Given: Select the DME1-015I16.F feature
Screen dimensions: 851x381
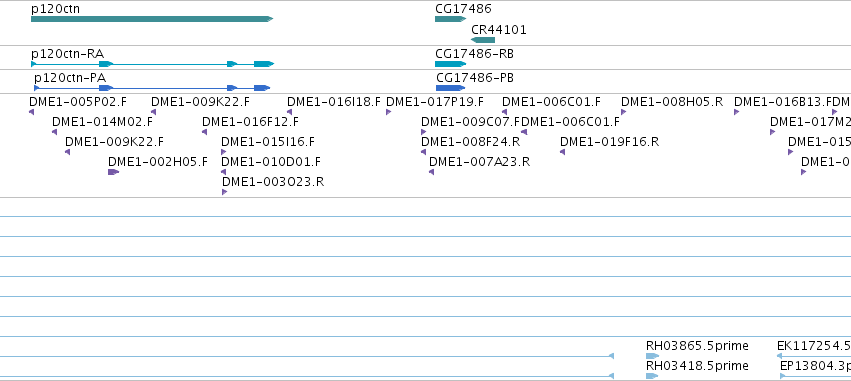Looking at the screenshot, I should (268, 142).
